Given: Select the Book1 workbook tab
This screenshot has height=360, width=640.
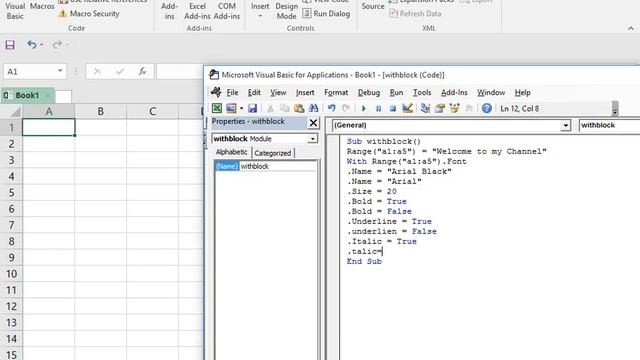Looking at the screenshot, I should (x=27, y=95).
